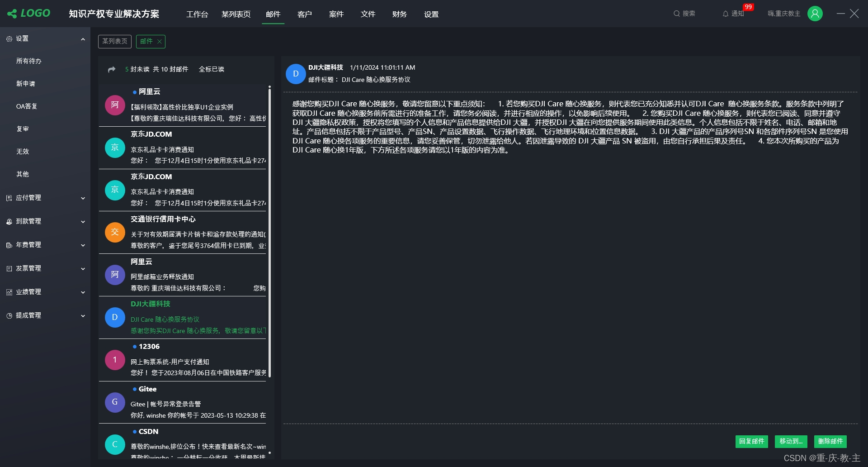
Task: Open 无效 in sidebar
Action: coord(23,152)
